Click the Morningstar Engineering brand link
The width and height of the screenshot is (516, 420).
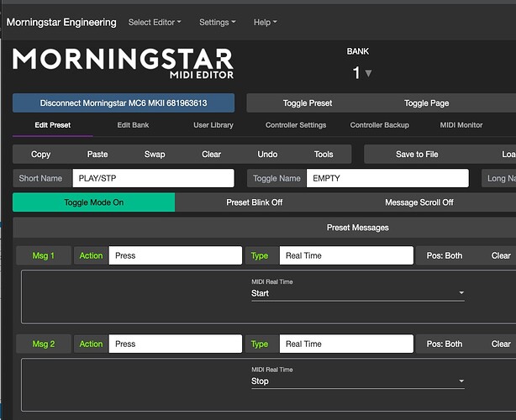(61, 23)
